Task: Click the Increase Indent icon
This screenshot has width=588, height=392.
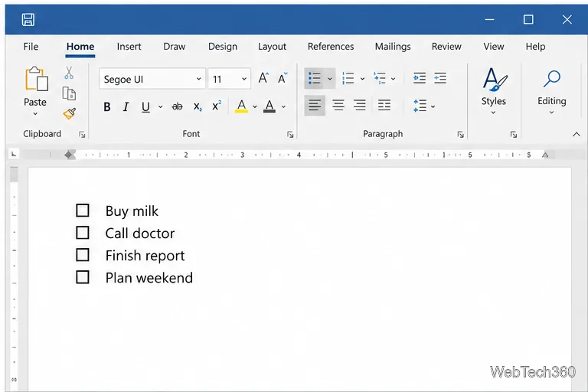Action: pos(440,78)
